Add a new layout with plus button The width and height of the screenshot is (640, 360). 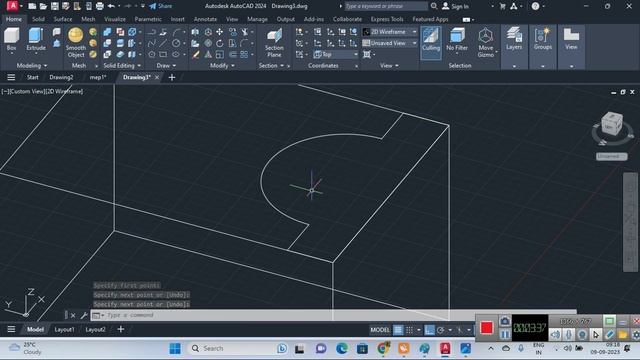[x=121, y=329]
